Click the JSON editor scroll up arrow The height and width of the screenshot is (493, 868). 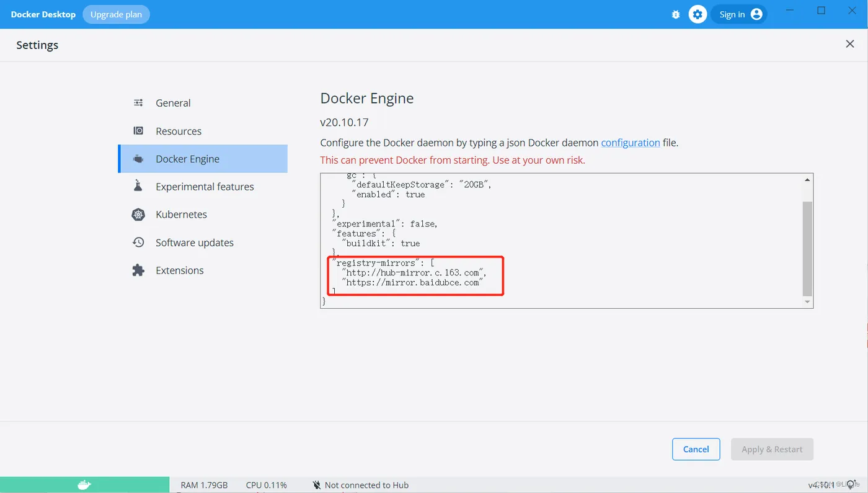pos(807,180)
